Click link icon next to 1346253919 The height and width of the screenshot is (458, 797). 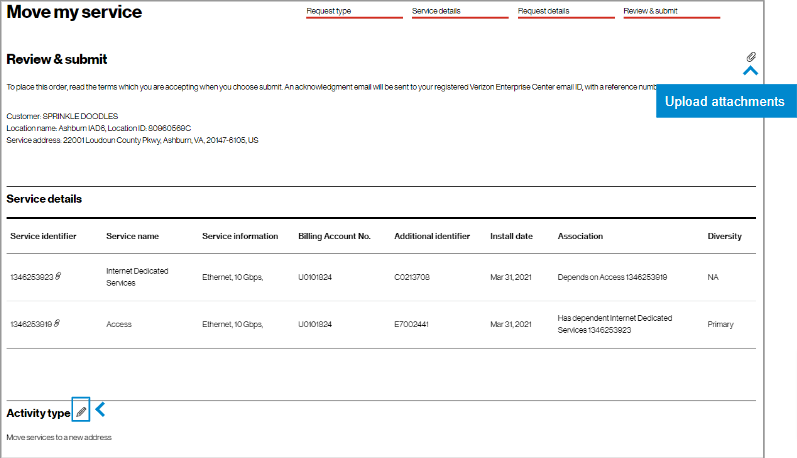click(56, 323)
